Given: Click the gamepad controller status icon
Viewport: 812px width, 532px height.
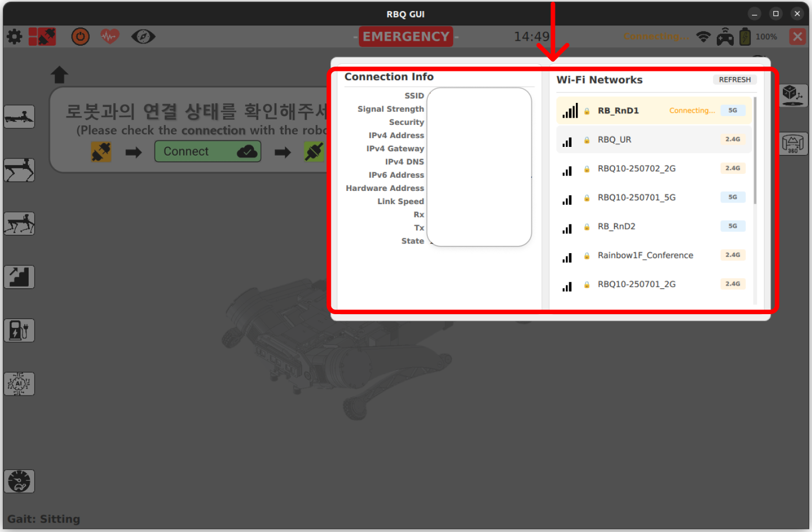Looking at the screenshot, I should tap(725, 36).
